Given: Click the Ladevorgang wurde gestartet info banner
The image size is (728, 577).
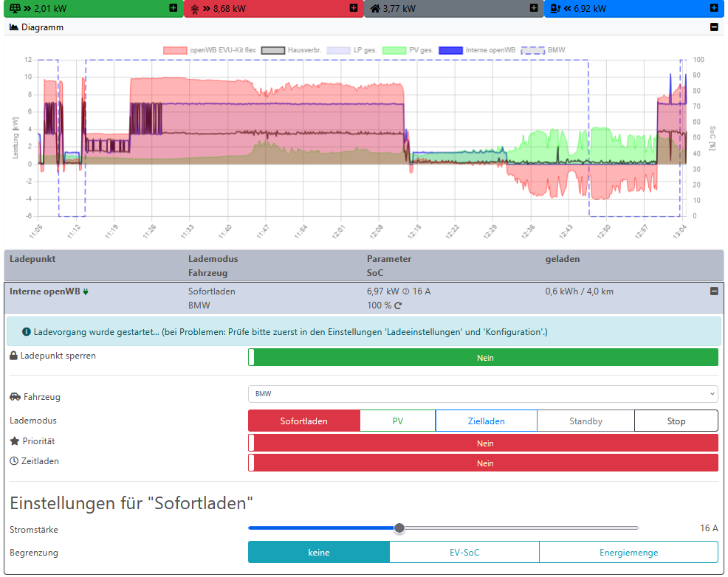Looking at the screenshot, I should click(x=364, y=331).
